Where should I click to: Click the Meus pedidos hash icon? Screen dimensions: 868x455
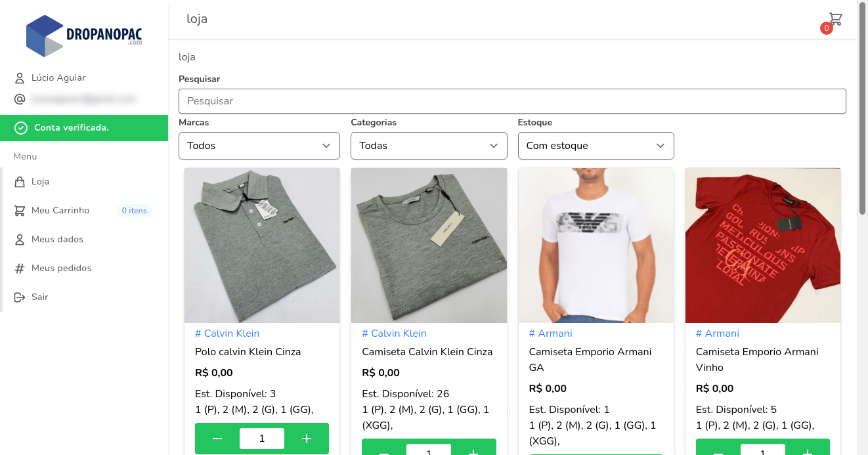point(20,269)
